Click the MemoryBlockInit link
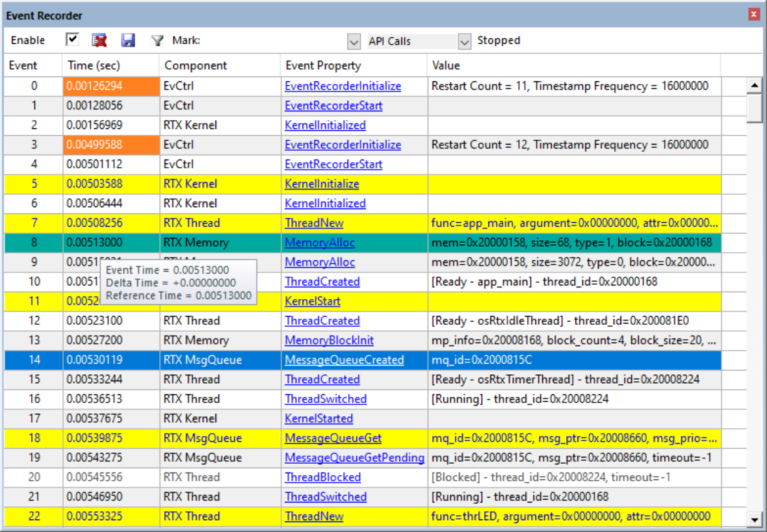767x532 pixels. point(329,340)
